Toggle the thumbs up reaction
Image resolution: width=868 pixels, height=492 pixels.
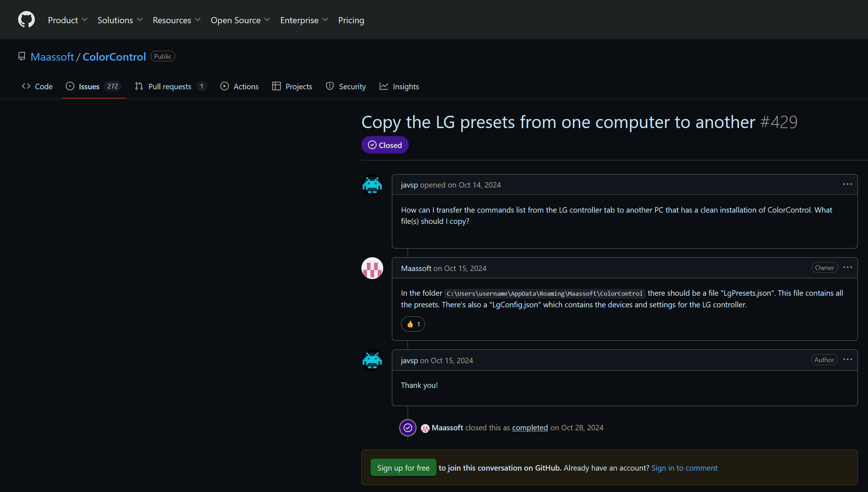pyautogui.click(x=413, y=324)
